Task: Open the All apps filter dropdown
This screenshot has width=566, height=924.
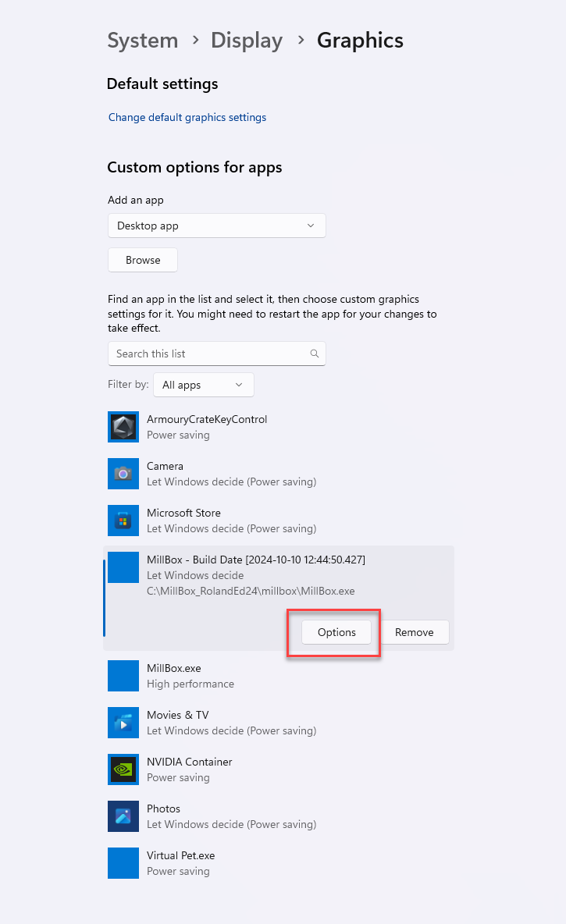Action: [204, 385]
